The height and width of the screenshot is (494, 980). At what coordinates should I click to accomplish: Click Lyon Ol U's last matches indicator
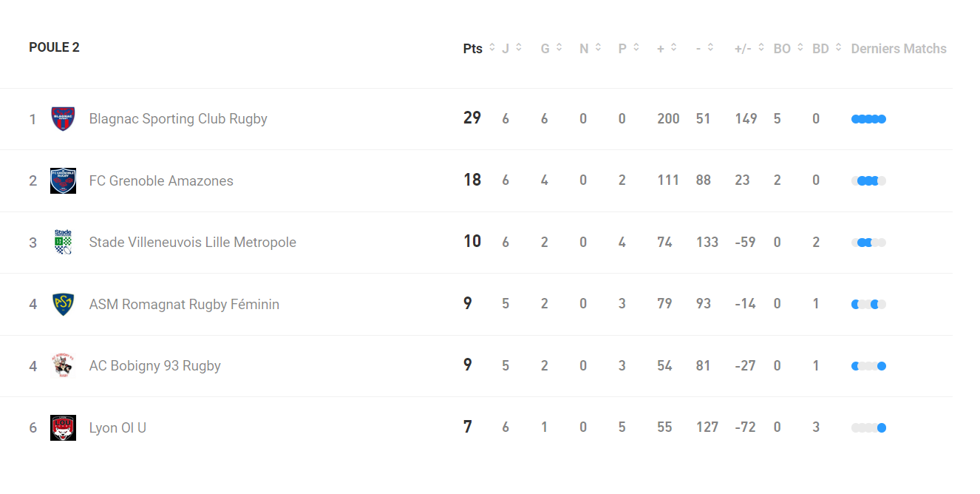(868, 427)
